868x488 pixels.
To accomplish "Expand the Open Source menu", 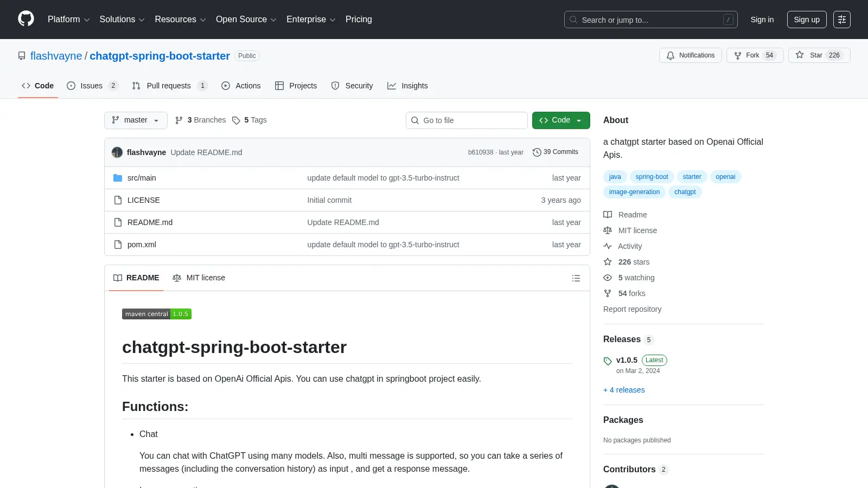I will tap(246, 20).
